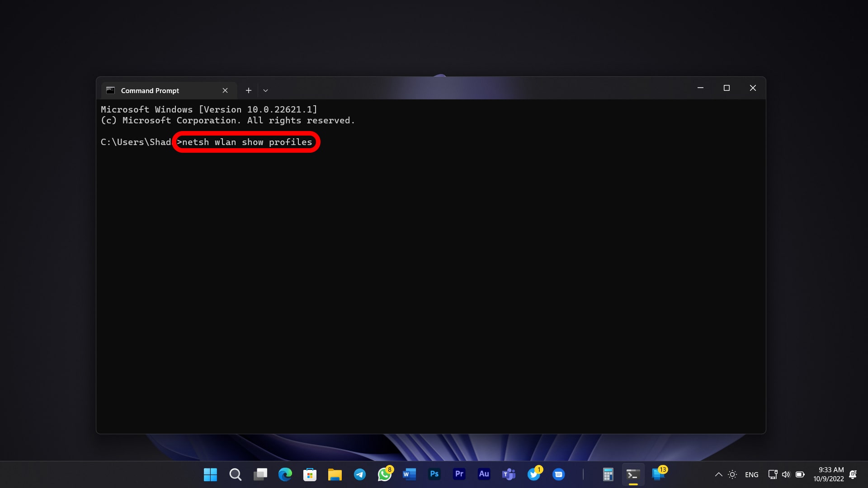
Task: Open the clock showing 9:33 AM
Action: click(829, 474)
